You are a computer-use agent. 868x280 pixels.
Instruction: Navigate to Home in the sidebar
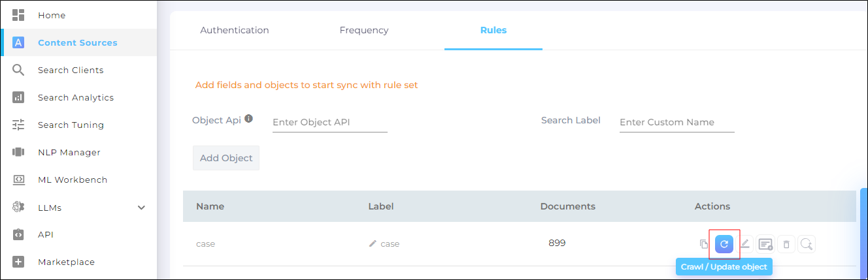(52, 15)
